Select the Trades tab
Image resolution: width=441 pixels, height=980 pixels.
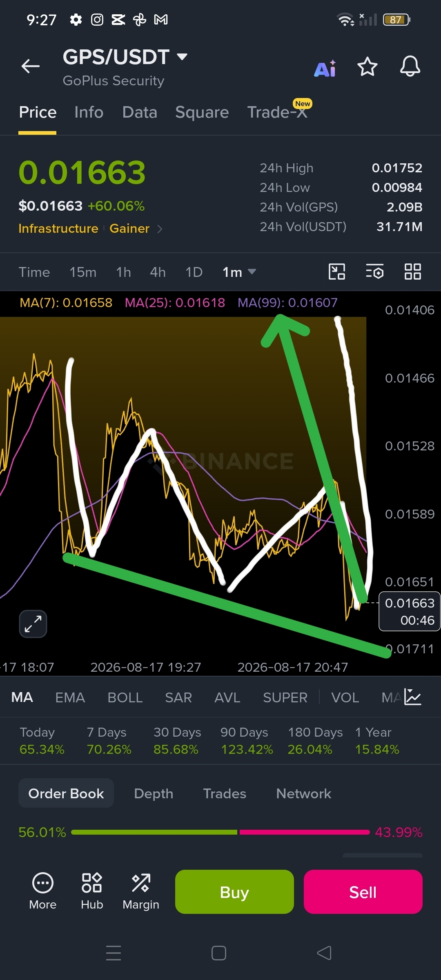(x=225, y=793)
